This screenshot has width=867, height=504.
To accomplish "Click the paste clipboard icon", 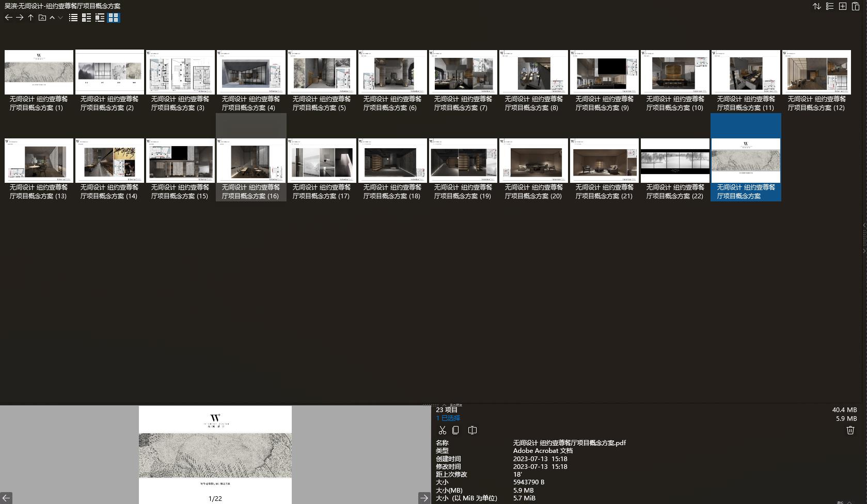I will 856,6.
